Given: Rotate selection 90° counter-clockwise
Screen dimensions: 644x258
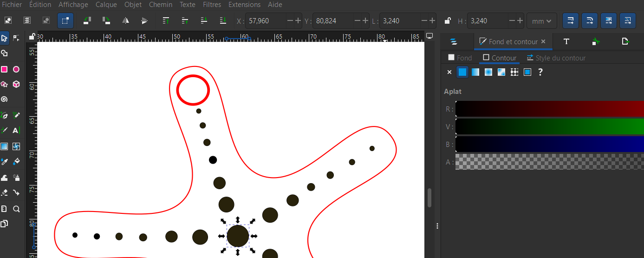Looking at the screenshot, I should 87,20.
